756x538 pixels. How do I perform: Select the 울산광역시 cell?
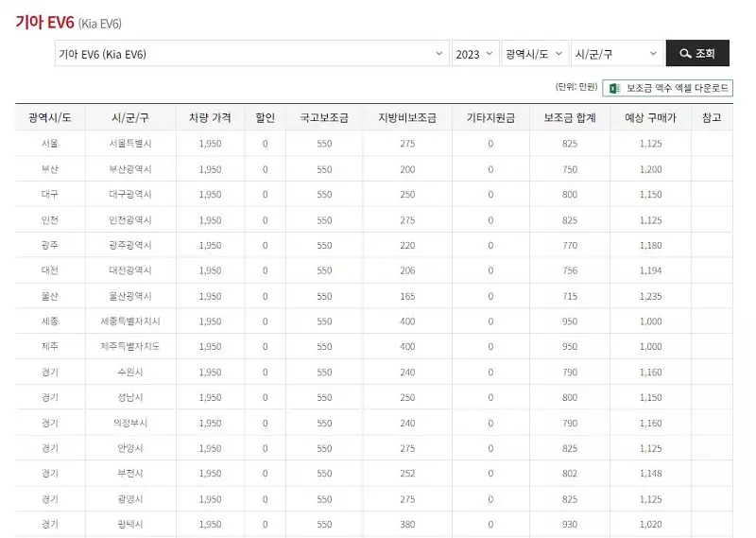[x=130, y=296]
